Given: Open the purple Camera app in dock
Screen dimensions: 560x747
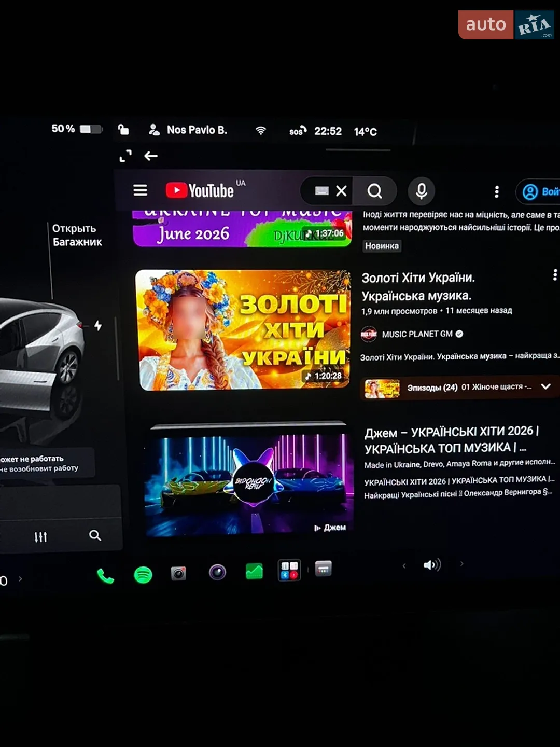Looking at the screenshot, I should pos(217,572).
